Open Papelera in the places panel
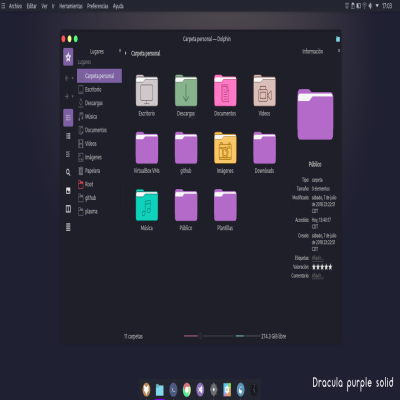The width and height of the screenshot is (400, 400). point(99,171)
